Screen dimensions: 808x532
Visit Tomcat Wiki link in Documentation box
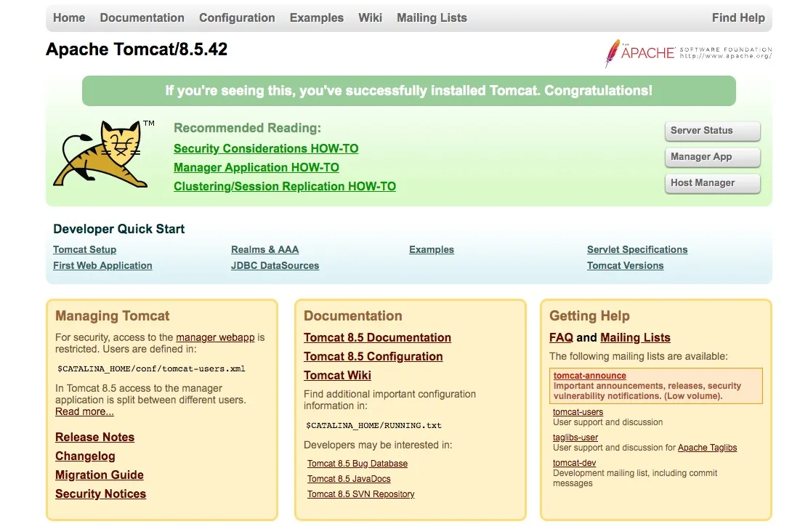337,375
